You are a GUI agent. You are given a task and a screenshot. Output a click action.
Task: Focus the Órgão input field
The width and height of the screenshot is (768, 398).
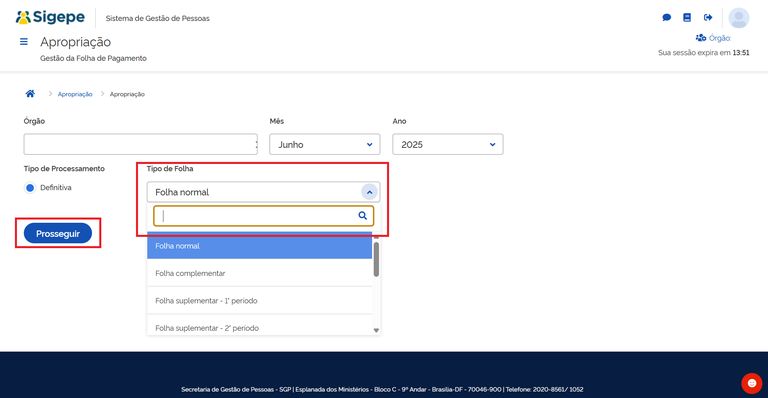[x=141, y=144]
